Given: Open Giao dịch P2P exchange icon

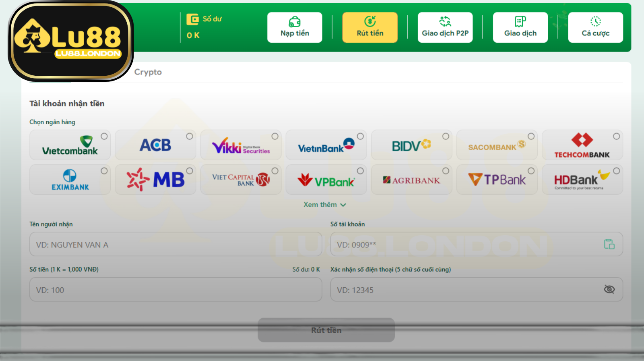Looking at the screenshot, I should tap(445, 21).
